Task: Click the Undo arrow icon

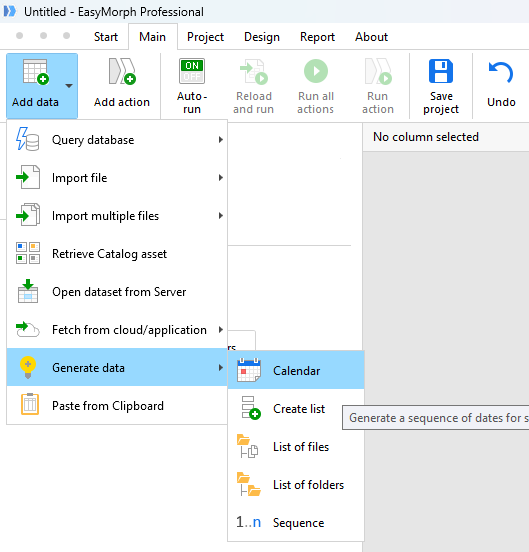Action: point(501,72)
